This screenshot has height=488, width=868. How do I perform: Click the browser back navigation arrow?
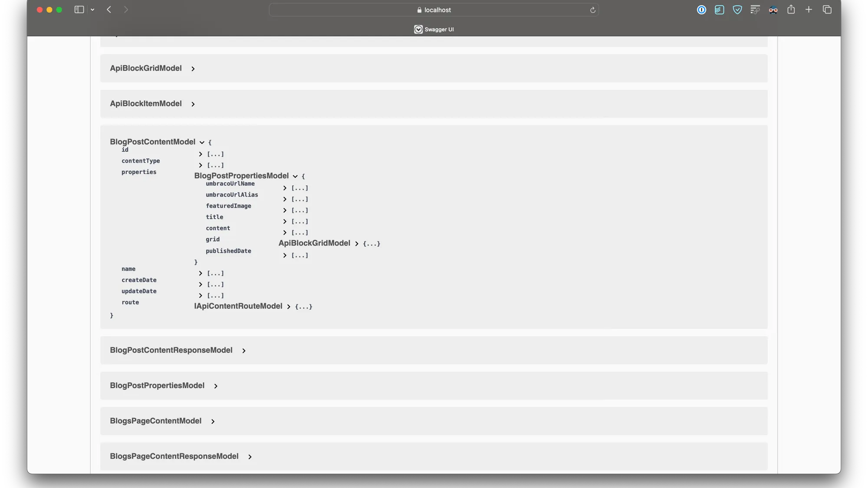108,10
